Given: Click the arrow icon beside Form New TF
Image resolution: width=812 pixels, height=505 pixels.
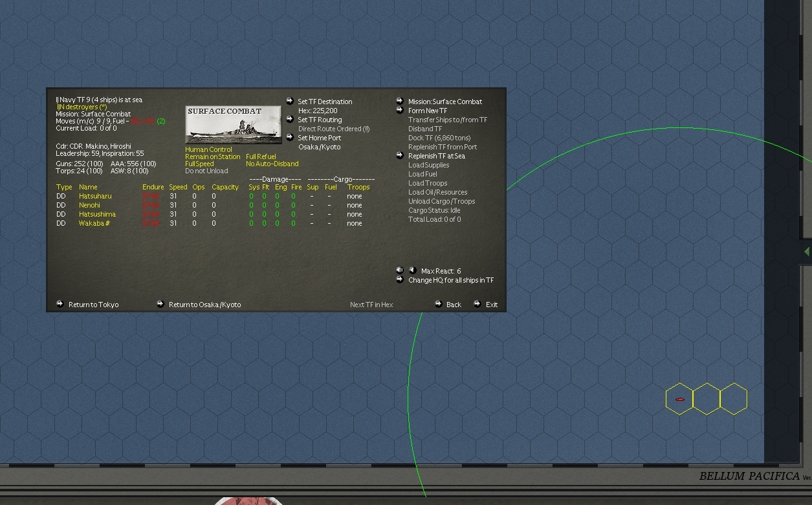Looking at the screenshot, I should pyautogui.click(x=400, y=110).
